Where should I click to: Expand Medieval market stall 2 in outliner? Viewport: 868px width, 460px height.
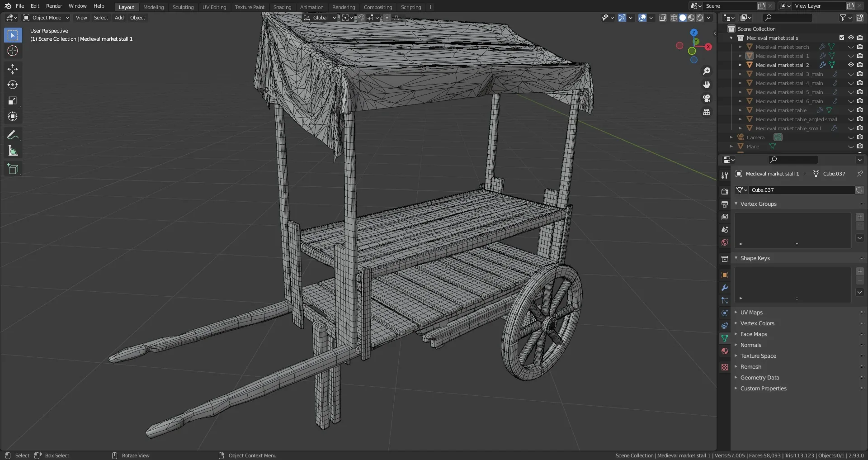coord(740,65)
